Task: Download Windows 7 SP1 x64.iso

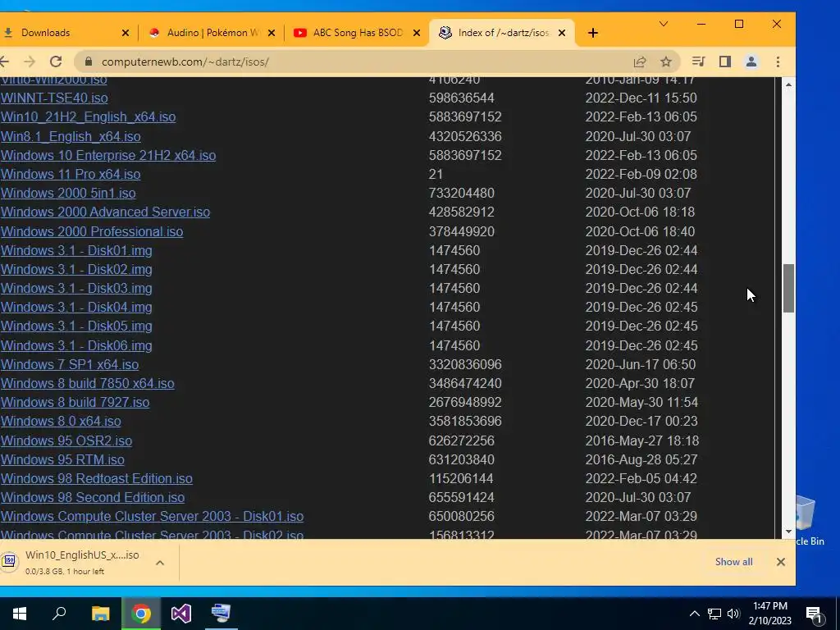Action: (x=70, y=364)
